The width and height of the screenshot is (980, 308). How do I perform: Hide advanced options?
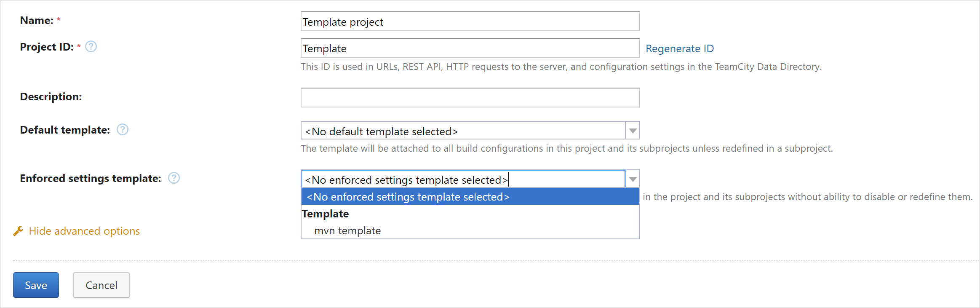(84, 230)
